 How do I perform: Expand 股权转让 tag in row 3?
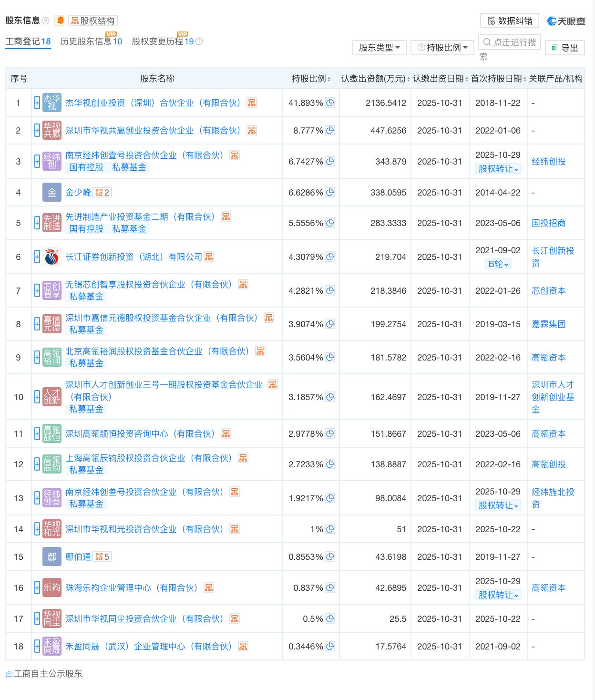click(498, 169)
